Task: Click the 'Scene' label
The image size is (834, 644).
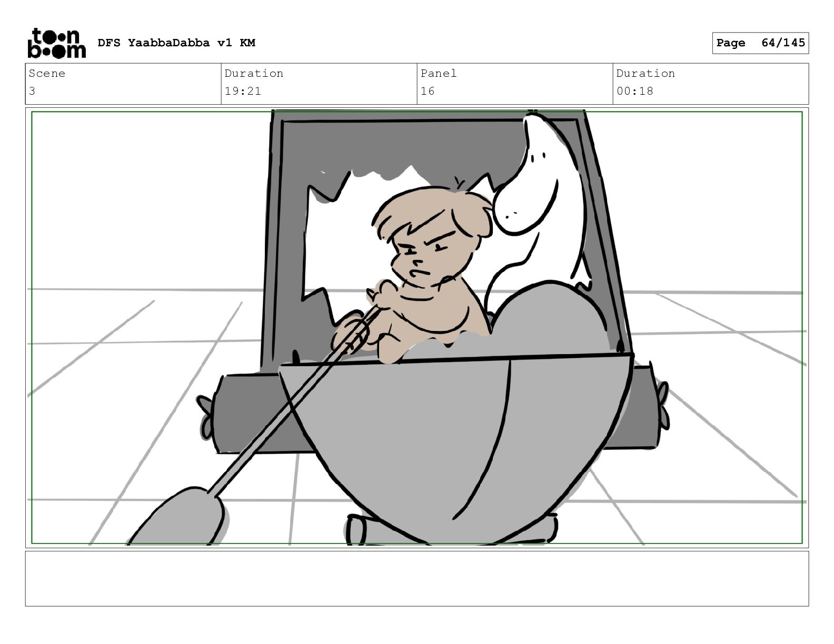Action: coord(47,73)
